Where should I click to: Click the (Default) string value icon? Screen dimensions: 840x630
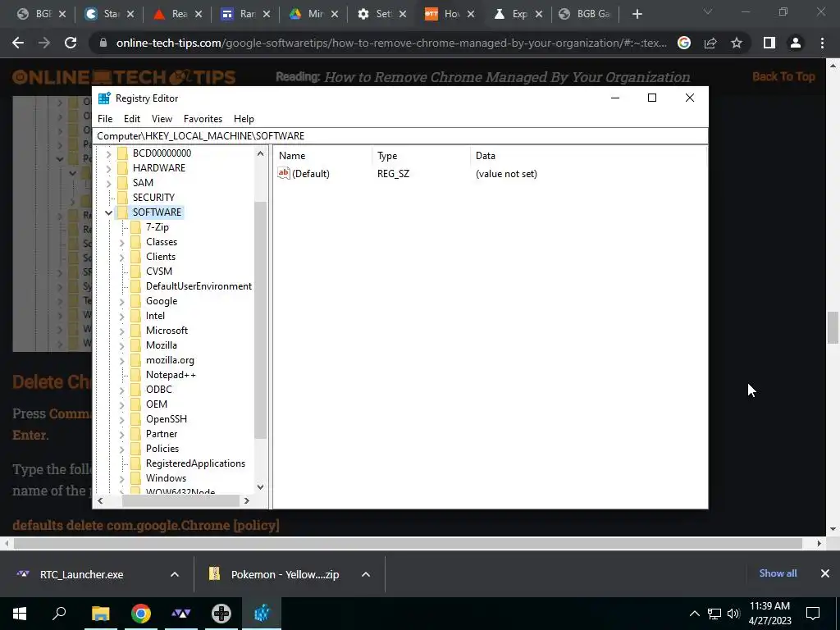[283, 173]
